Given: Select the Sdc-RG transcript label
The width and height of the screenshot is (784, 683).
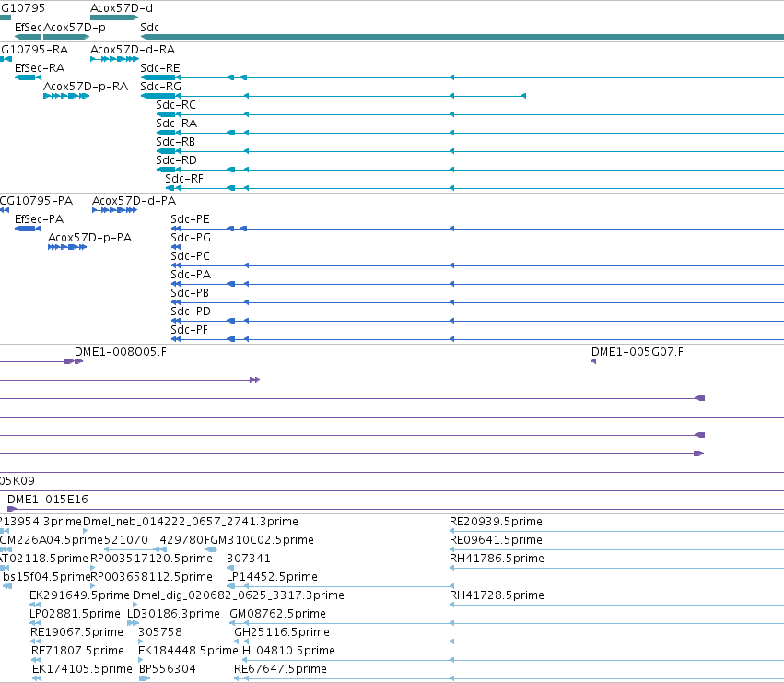Looking at the screenshot, I should (160, 87).
